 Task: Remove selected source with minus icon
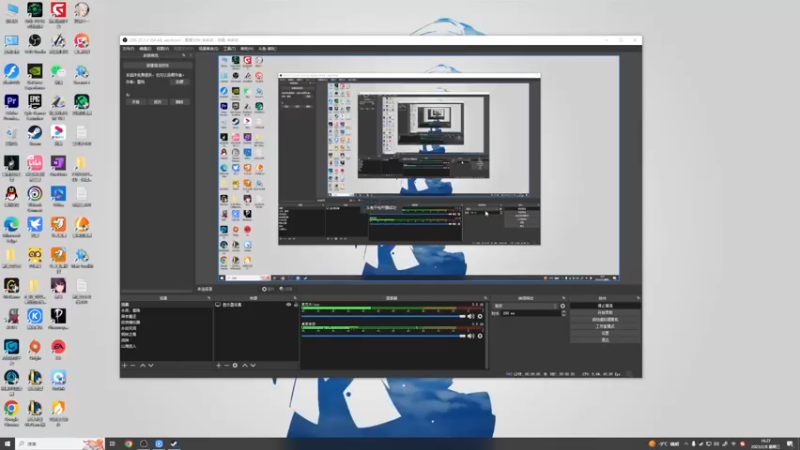pyautogui.click(x=227, y=365)
